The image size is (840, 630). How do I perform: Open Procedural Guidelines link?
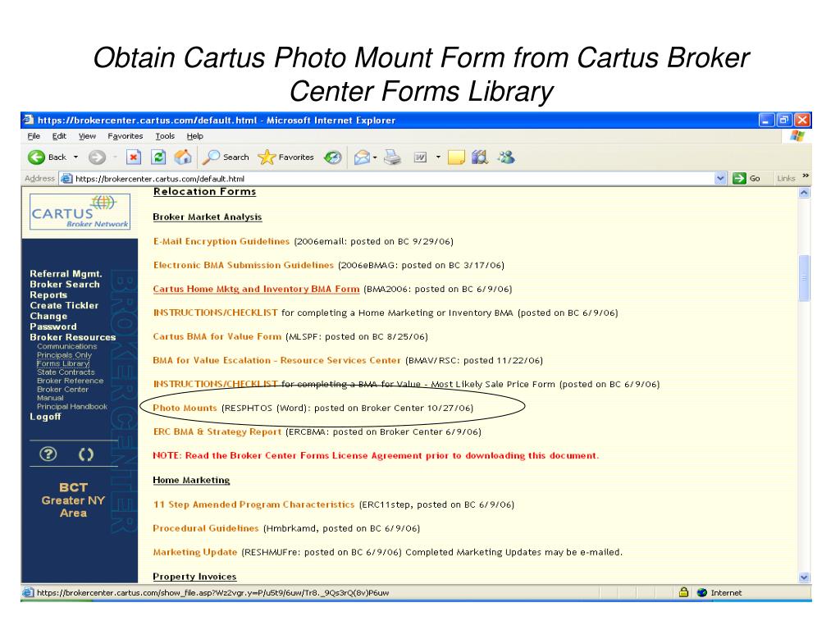click(206, 527)
